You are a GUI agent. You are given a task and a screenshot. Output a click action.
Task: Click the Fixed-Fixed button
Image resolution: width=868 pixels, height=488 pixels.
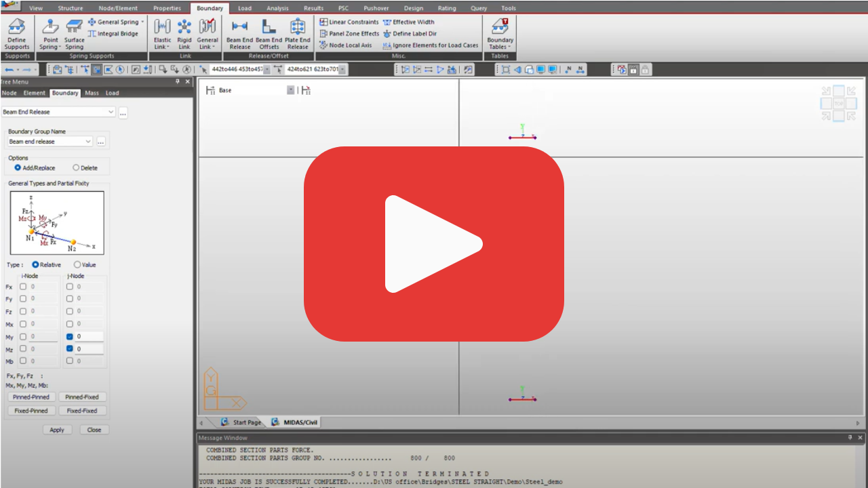pos(82,411)
